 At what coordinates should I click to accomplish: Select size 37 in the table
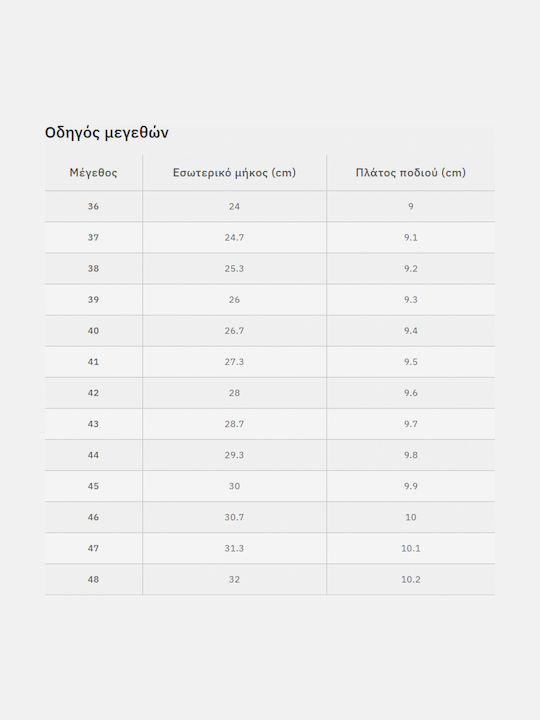tap(93, 237)
